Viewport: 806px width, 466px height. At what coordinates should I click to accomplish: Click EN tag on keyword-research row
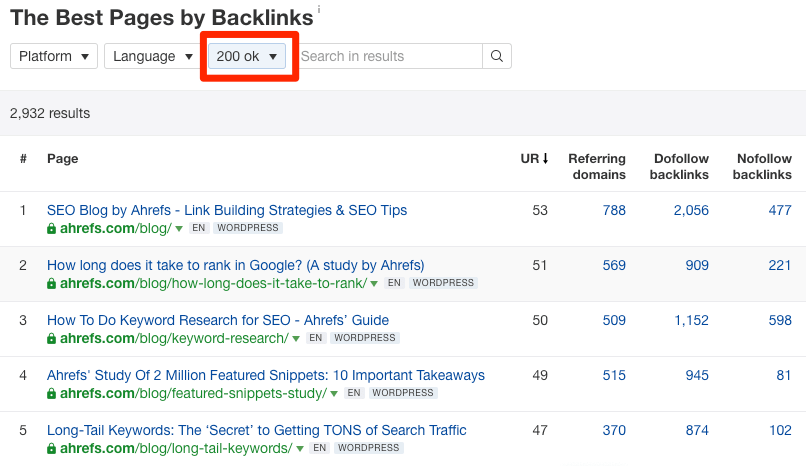coord(316,338)
